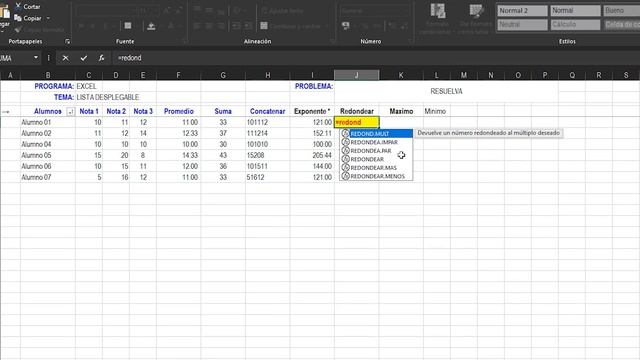The width and height of the screenshot is (640, 360).
Task: Click the Exponente heading cell
Action: (x=312, y=111)
